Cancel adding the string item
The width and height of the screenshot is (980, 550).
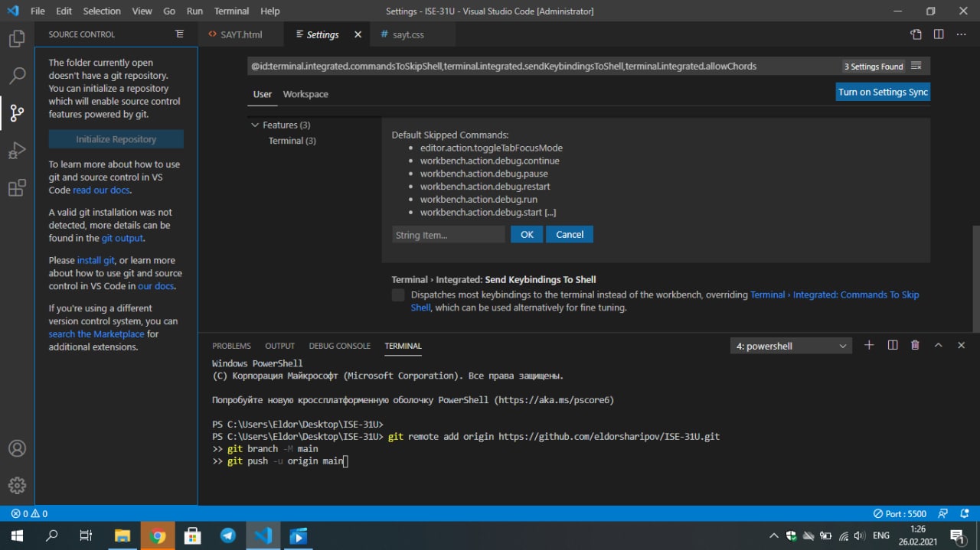[x=570, y=234]
